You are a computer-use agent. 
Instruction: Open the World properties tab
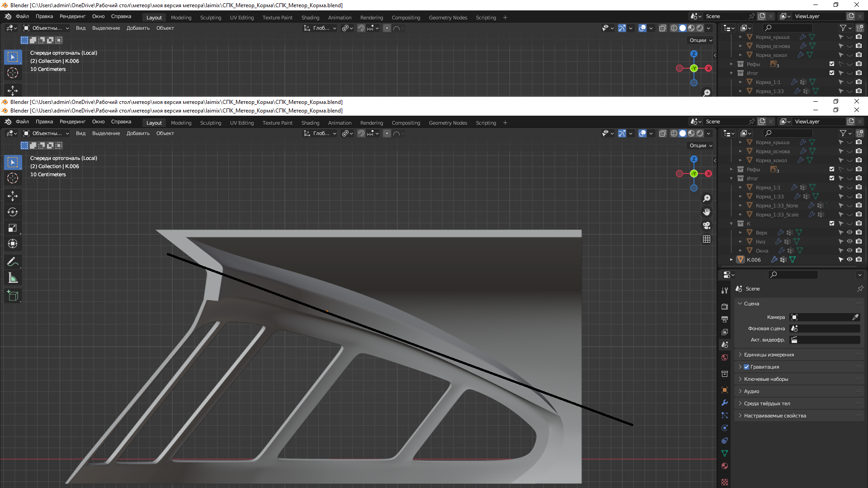click(725, 357)
